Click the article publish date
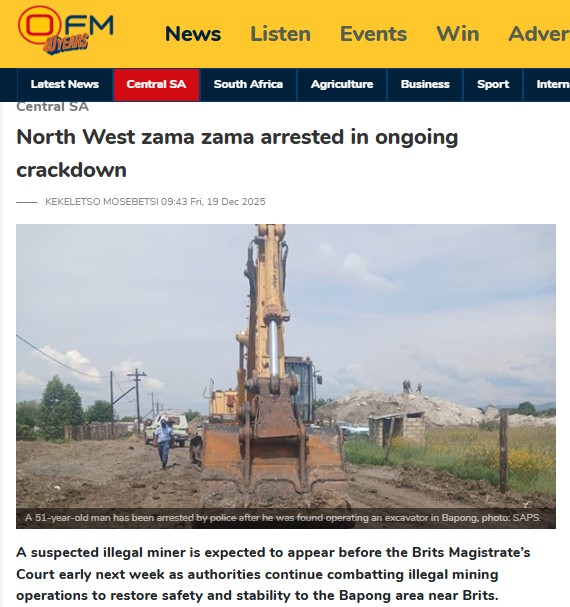 pyautogui.click(x=213, y=202)
